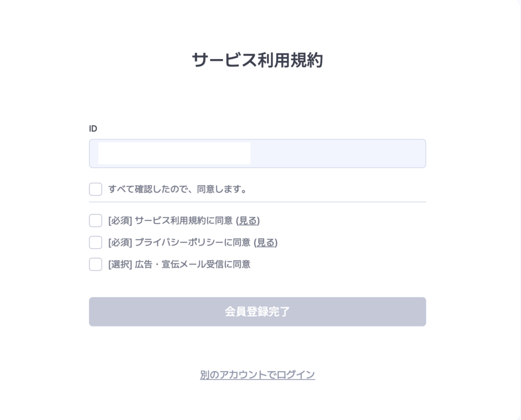521x420 pixels.
Task: Click the [選択] tag before 広告・宣伝メール
Action: [x=120, y=264]
